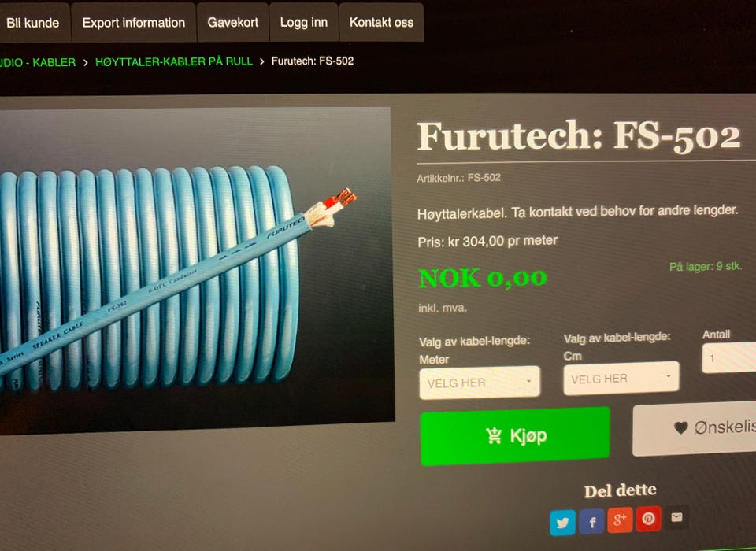Image resolution: width=756 pixels, height=551 pixels.
Task: Open Kontakt oss page
Action: (381, 22)
